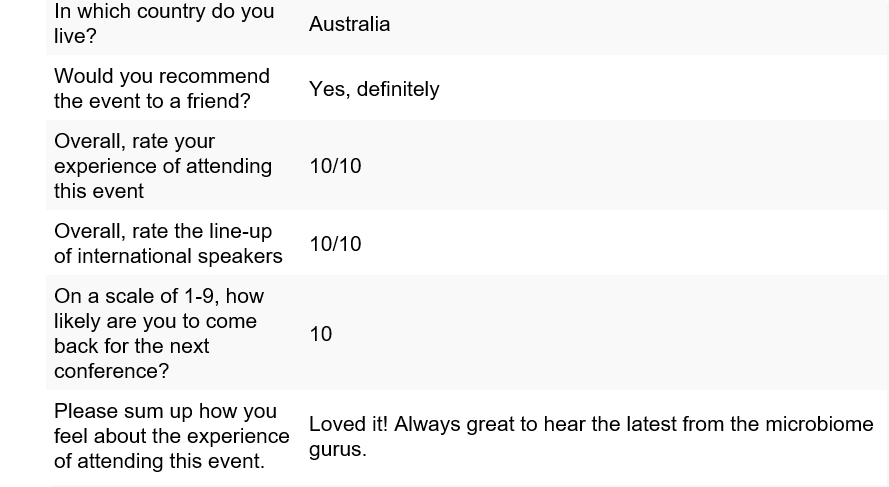Click 'likely are you to come' text line
The image size is (889, 487).
155,321
